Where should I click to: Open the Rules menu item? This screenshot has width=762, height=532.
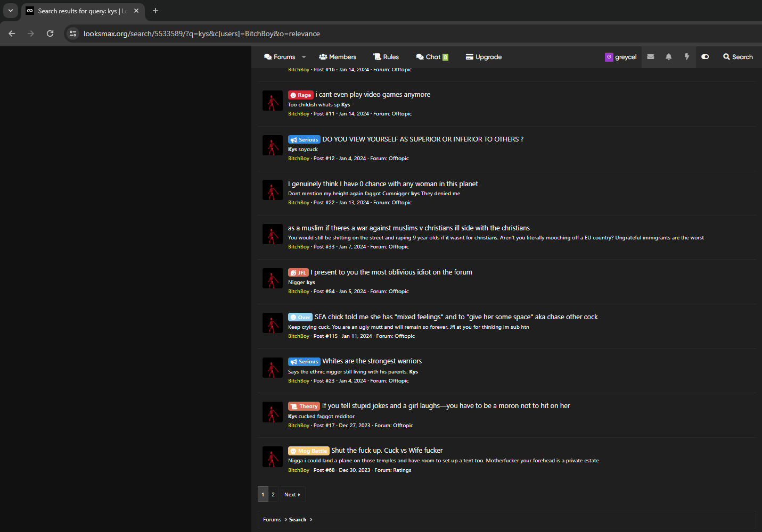386,57
